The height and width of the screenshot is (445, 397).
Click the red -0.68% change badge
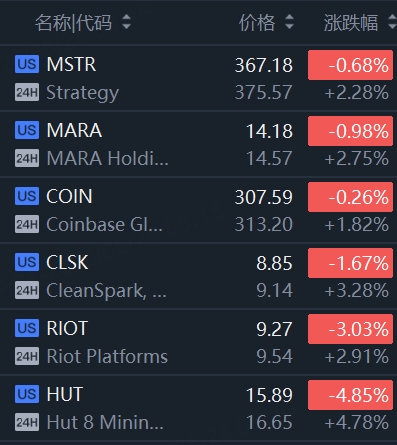(350, 65)
